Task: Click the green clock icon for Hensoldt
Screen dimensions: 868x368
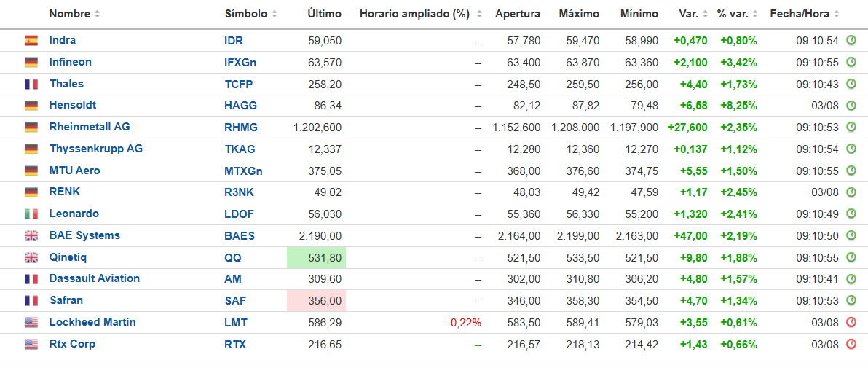Action: [851, 106]
